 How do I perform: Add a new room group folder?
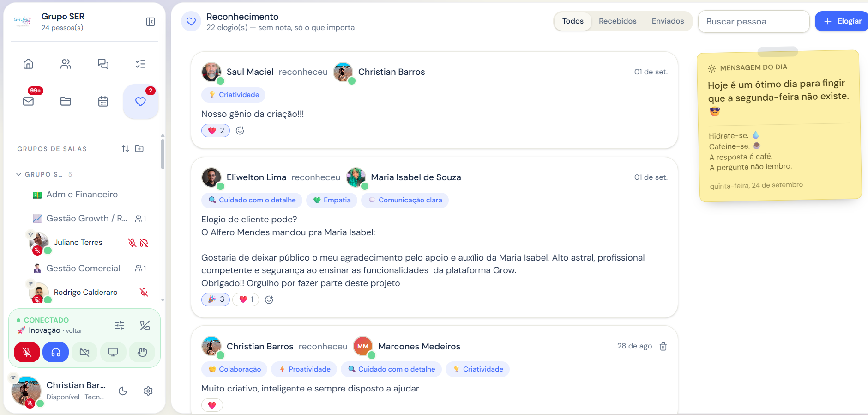139,149
